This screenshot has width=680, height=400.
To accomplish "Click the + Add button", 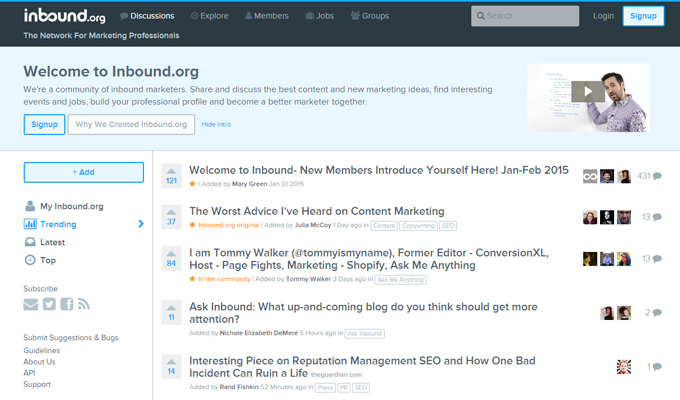I will [x=84, y=172].
